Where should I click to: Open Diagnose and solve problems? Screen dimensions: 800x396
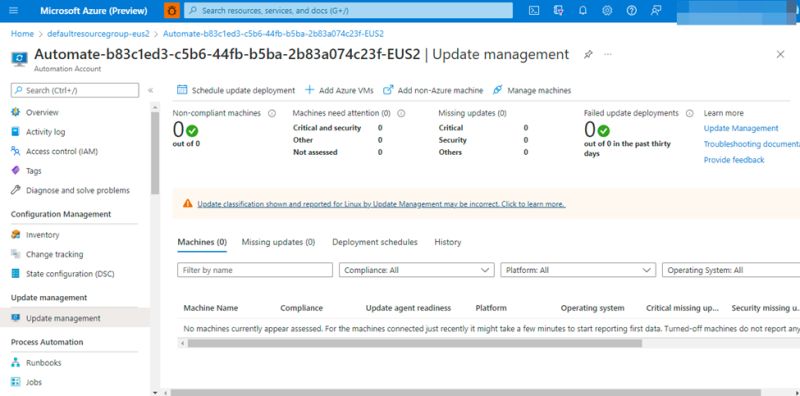[78, 190]
